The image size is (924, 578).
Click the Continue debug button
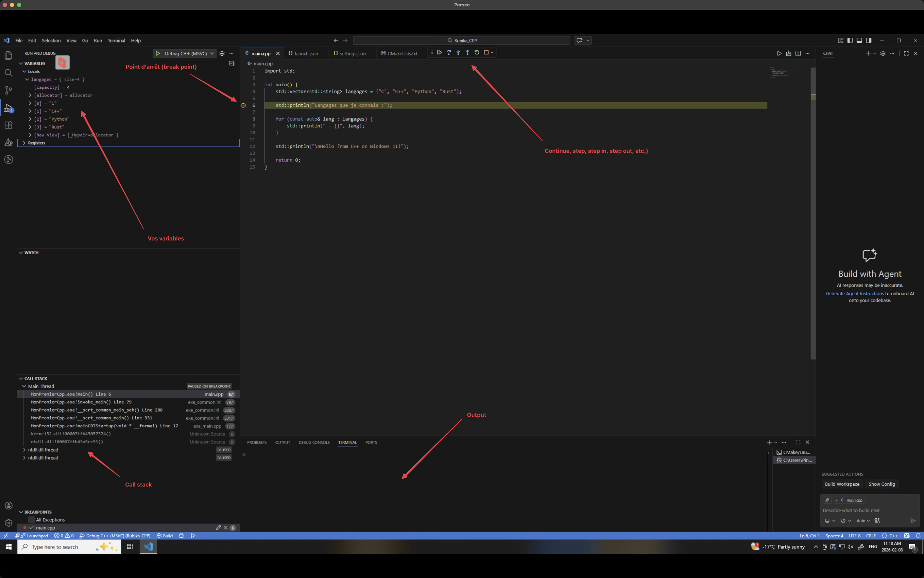pos(439,52)
